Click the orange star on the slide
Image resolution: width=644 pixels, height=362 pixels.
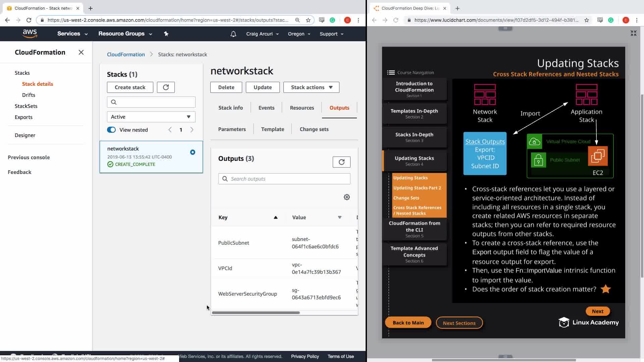pos(606,289)
